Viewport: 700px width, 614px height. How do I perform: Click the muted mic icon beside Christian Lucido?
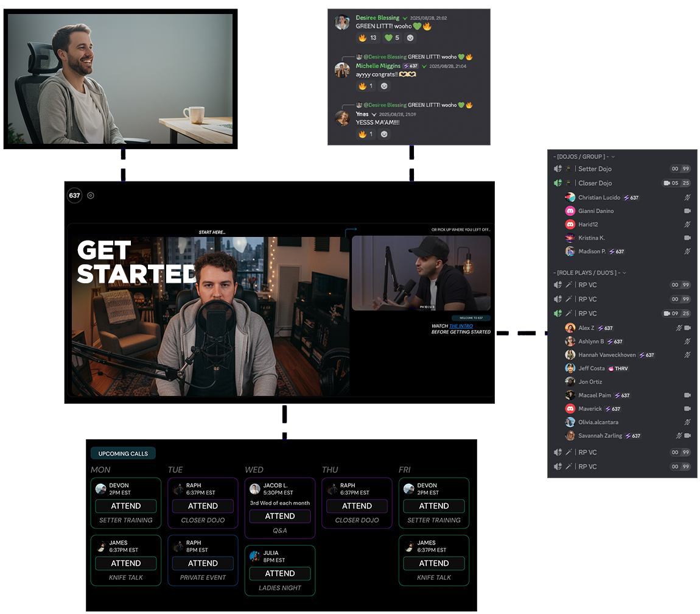point(687,197)
